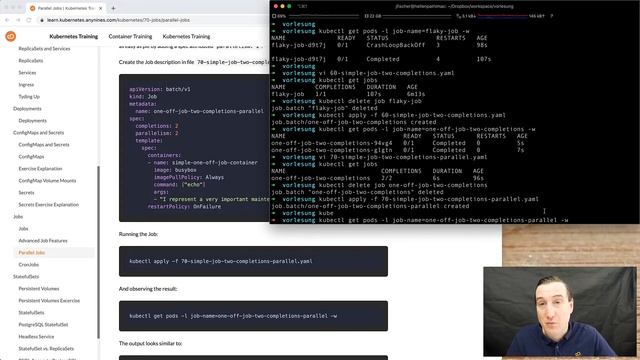The height and width of the screenshot is (360, 640).
Task: Open indented ConfigMaps and Secrets sub-link
Action: click(44, 144)
